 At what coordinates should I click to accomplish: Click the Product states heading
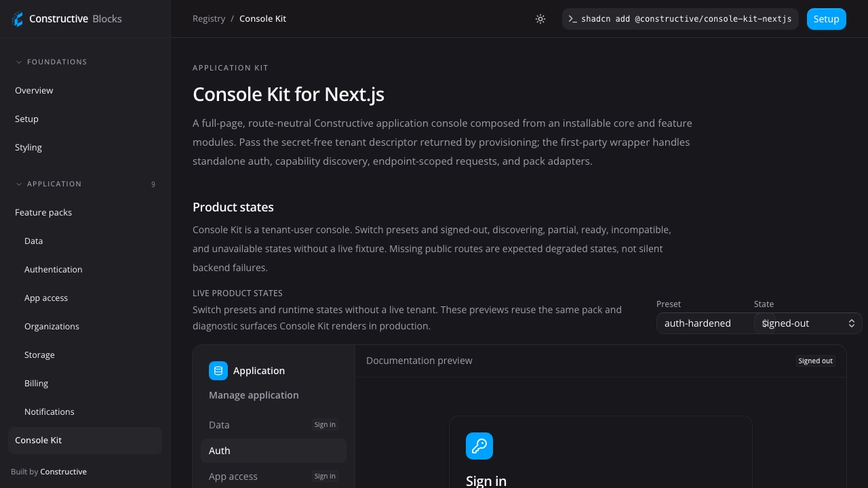click(233, 207)
